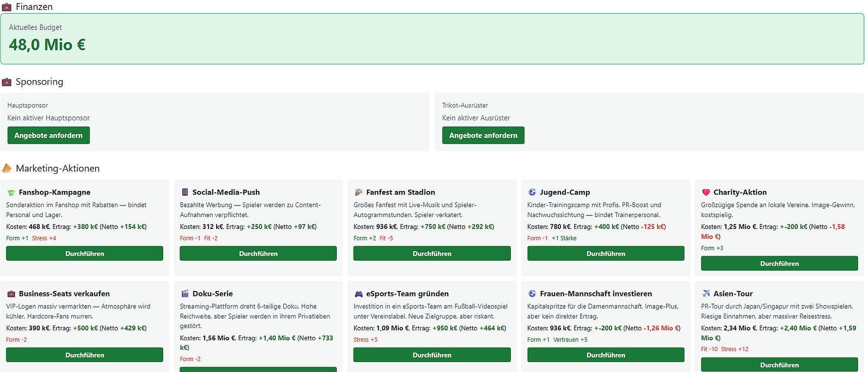Click the gamepad icon of eSports-Team gründen
The image size is (868, 372).
359,294
